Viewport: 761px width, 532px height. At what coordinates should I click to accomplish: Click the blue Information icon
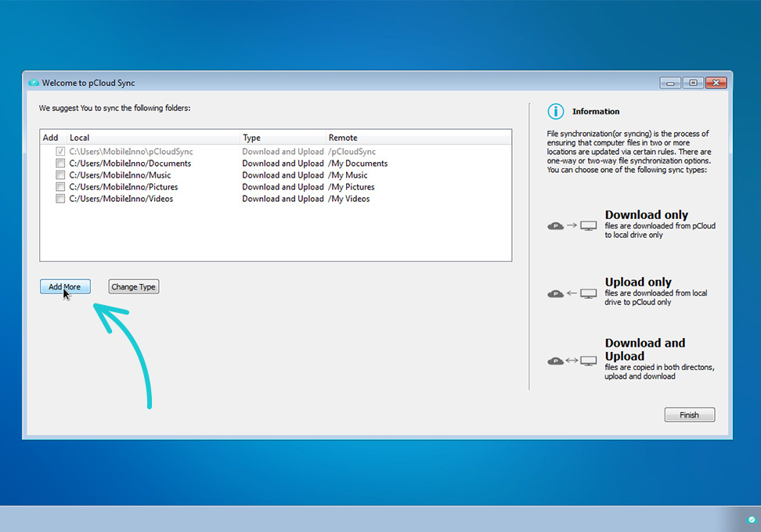[556, 112]
